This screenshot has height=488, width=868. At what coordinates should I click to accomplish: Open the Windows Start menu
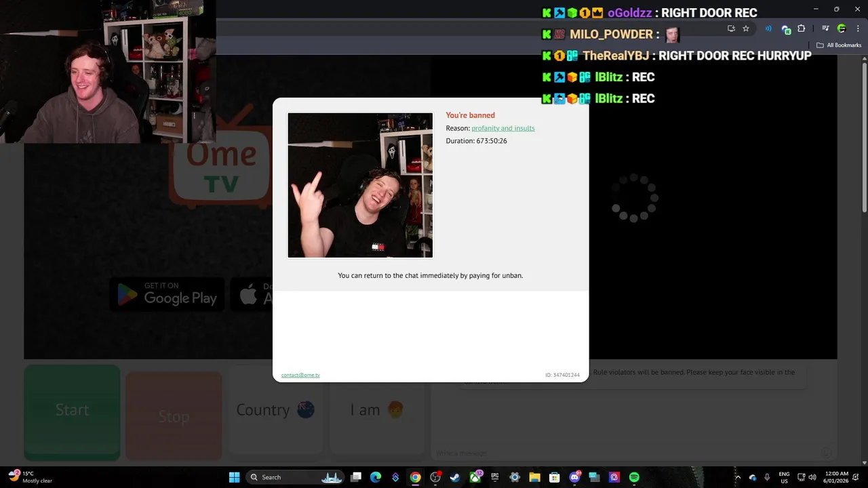tap(234, 477)
